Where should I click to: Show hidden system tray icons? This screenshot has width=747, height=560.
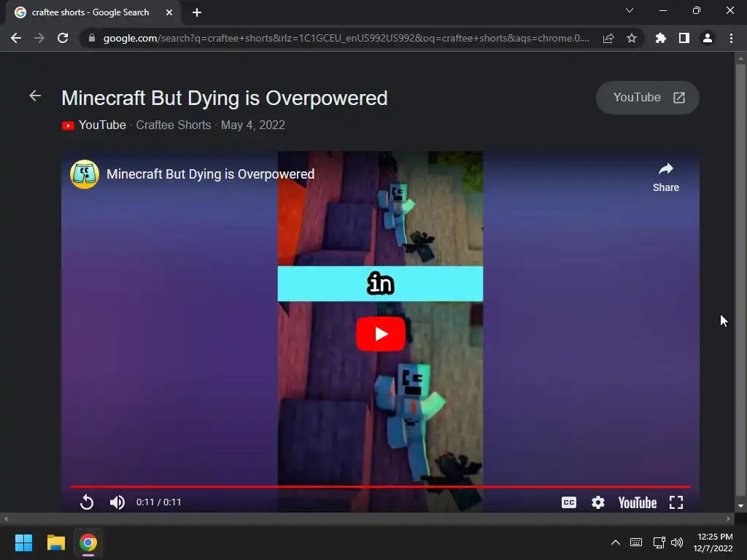[x=616, y=542]
